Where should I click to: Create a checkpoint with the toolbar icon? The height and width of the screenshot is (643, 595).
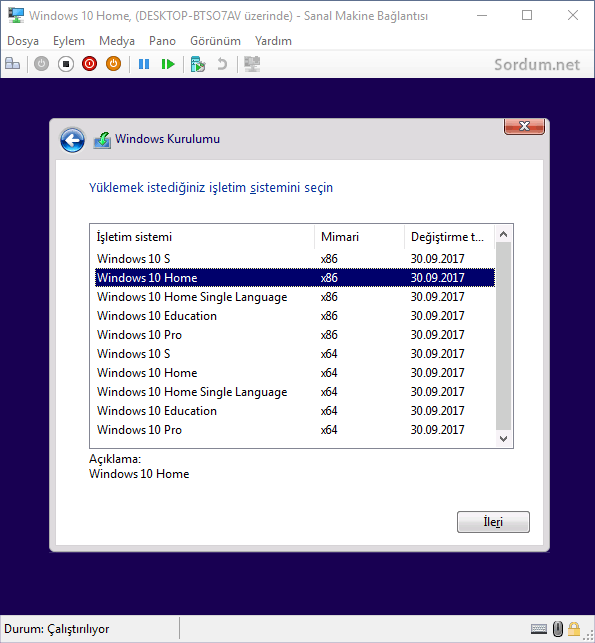[x=198, y=64]
